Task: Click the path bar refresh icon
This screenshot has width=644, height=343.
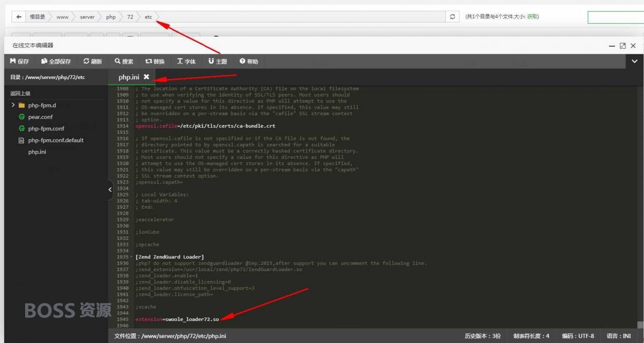Action: pos(452,17)
